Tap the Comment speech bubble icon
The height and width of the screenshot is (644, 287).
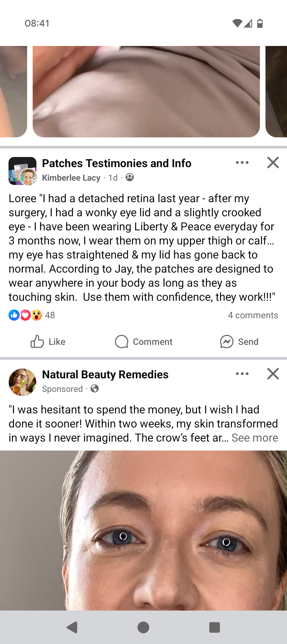(121, 342)
